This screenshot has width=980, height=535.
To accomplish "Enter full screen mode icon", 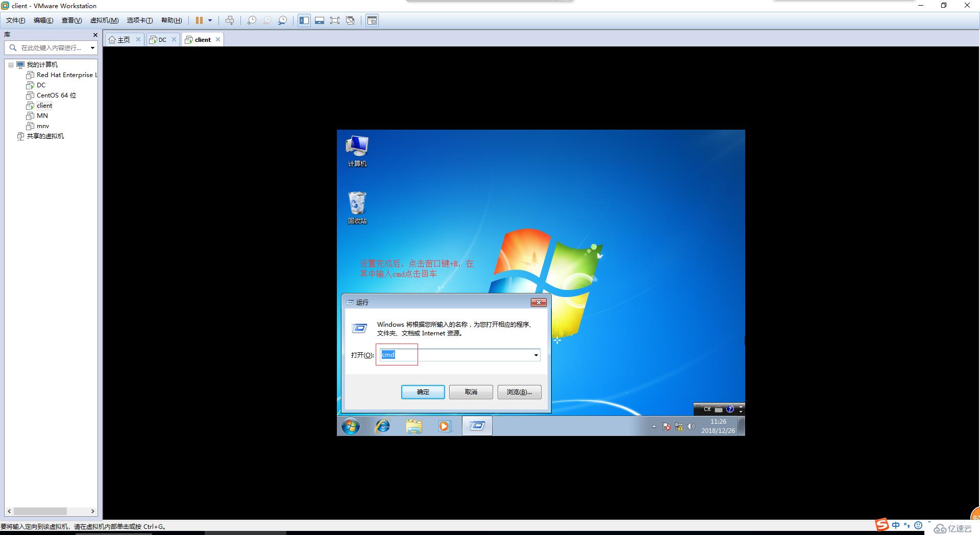I will pos(335,20).
